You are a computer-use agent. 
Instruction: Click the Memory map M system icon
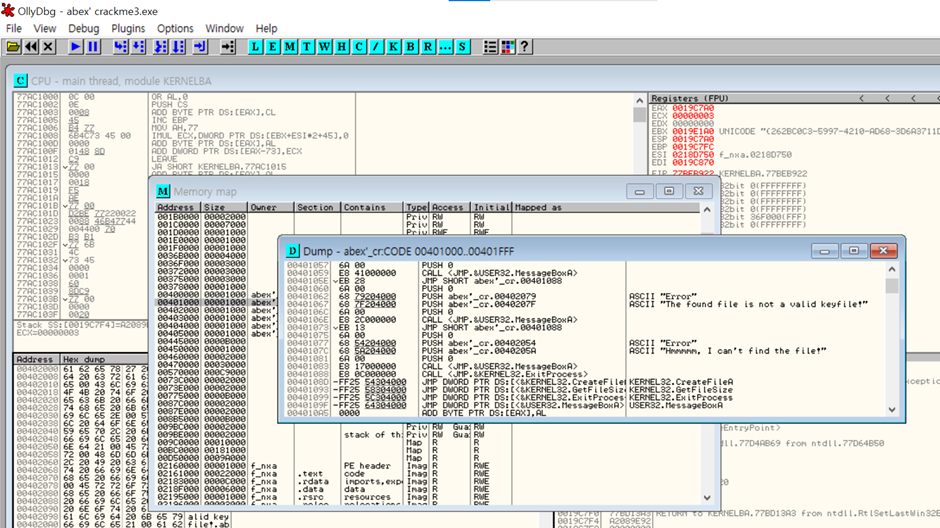tap(162, 191)
